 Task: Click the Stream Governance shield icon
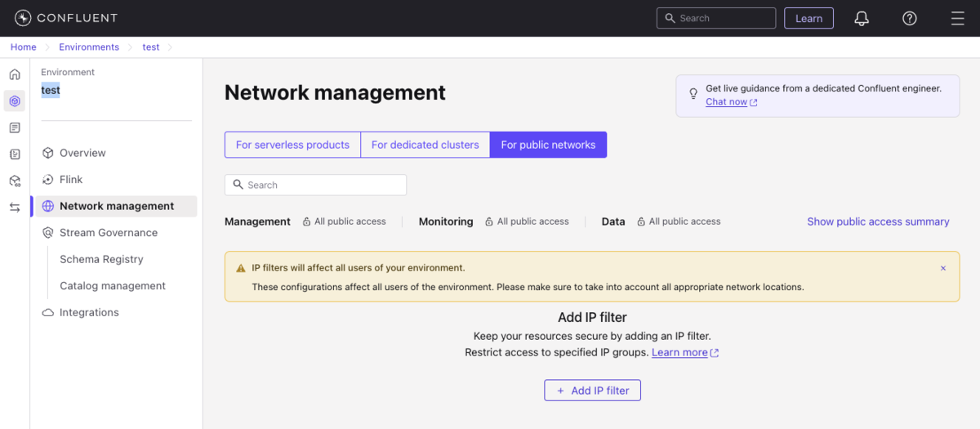(x=48, y=233)
